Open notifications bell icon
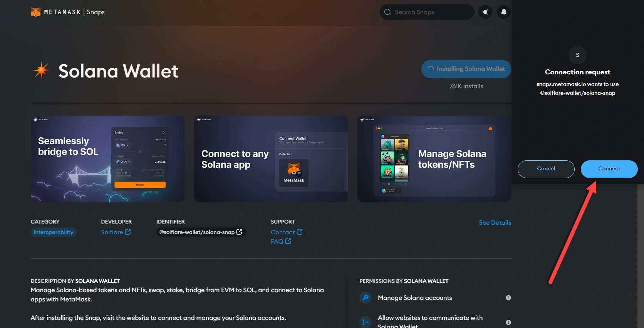This screenshot has width=644, height=328. pos(504,12)
